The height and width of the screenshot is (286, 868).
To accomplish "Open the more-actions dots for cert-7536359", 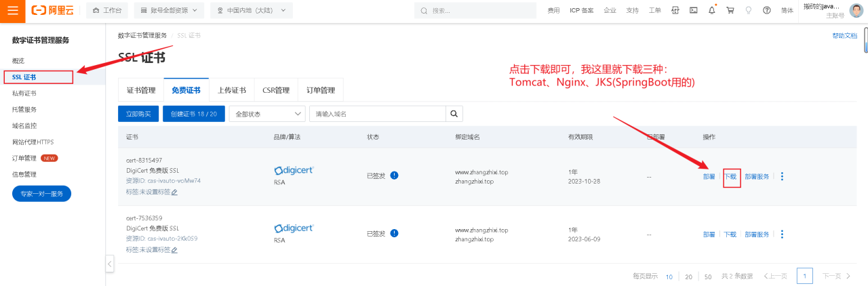I will pyautogui.click(x=782, y=234).
